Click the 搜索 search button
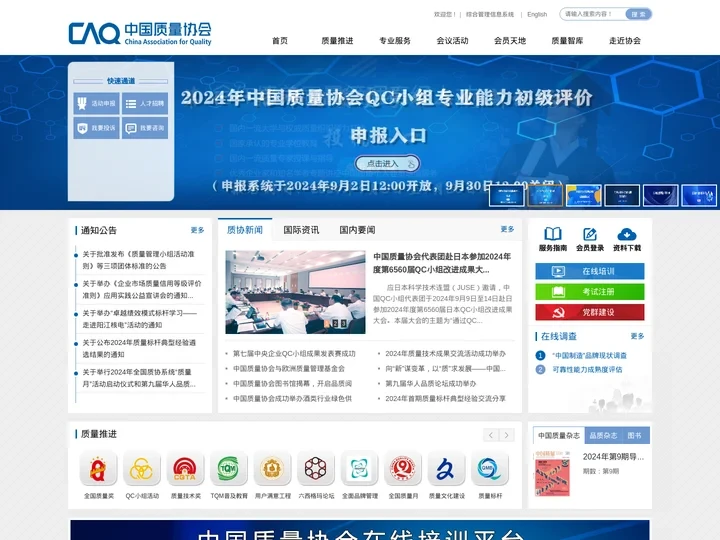This screenshot has width=720, height=540. pyautogui.click(x=638, y=14)
